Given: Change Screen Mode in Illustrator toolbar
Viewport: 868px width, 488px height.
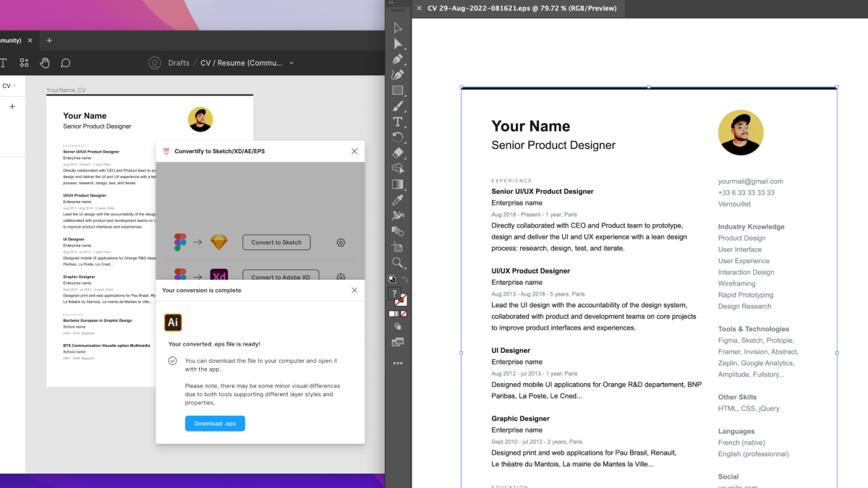Looking at the screenshot, I should [398, 342].
